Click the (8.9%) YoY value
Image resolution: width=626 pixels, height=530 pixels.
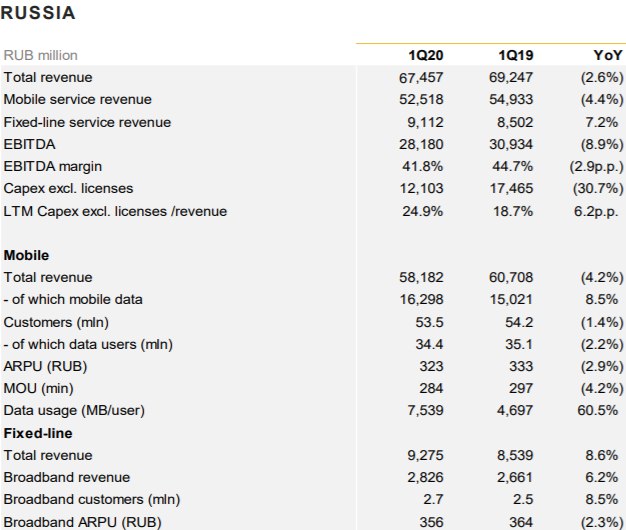[x=602, y=144]
